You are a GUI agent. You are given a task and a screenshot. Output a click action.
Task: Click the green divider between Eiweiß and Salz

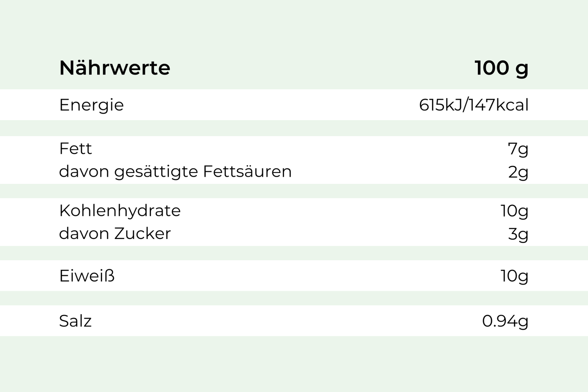coord(294,298)
